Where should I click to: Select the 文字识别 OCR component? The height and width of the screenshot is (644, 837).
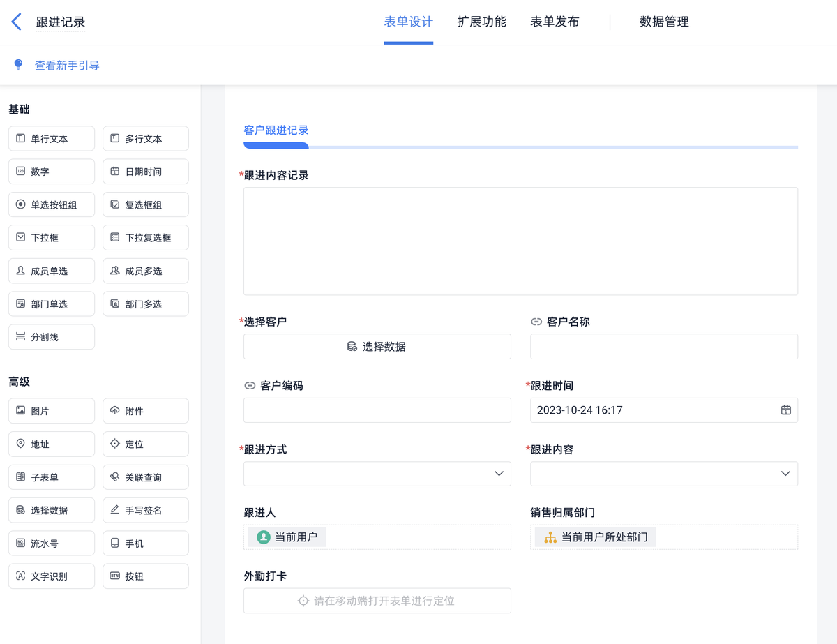point(52,576)
